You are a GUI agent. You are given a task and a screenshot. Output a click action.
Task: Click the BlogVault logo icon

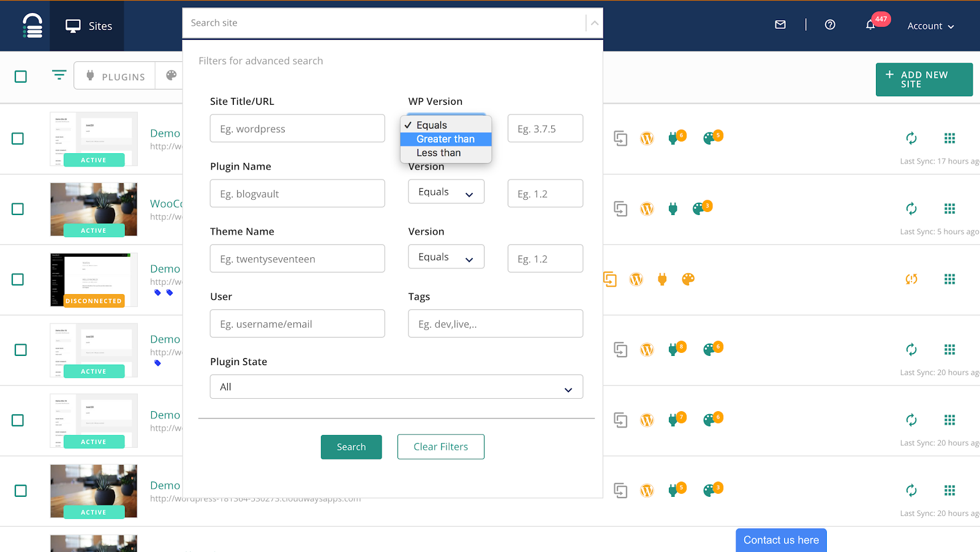coord(32,26)
